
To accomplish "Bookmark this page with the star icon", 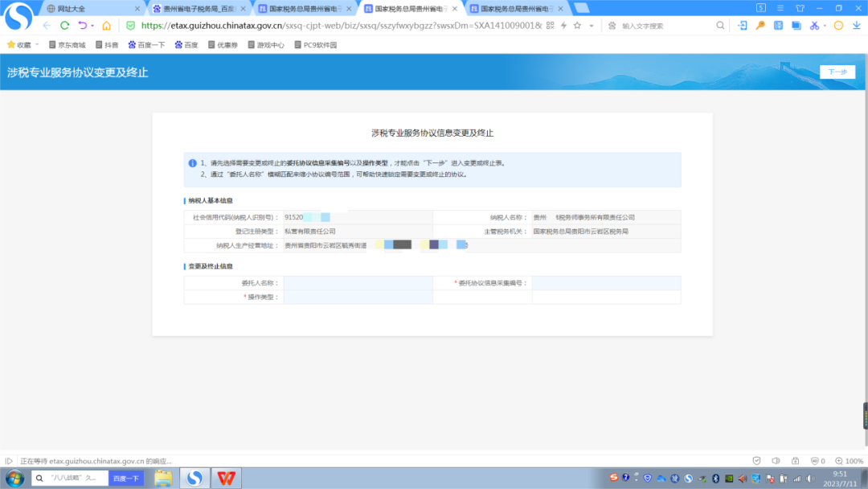I will [577, 26].
